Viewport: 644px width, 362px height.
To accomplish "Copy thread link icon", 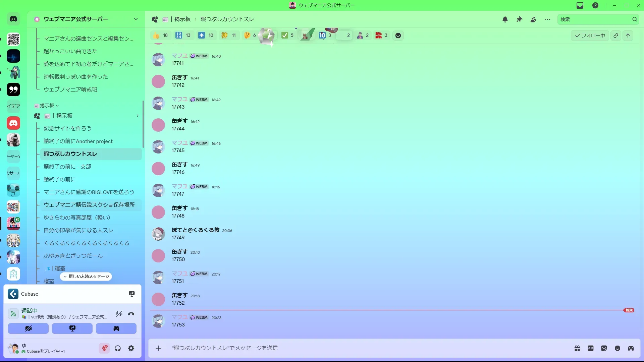I will pos(616,36).
